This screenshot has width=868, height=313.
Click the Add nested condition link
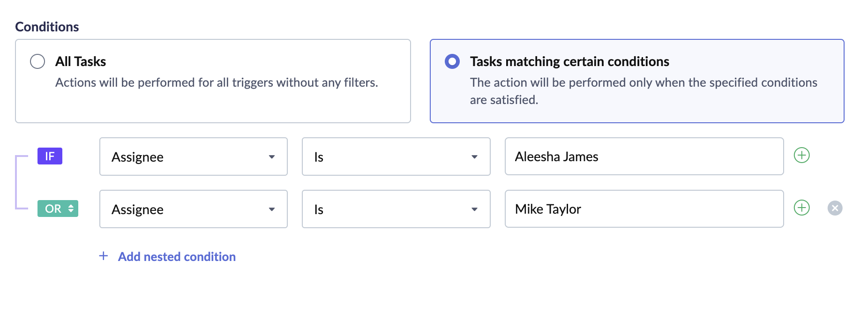(x=177, y=257)
